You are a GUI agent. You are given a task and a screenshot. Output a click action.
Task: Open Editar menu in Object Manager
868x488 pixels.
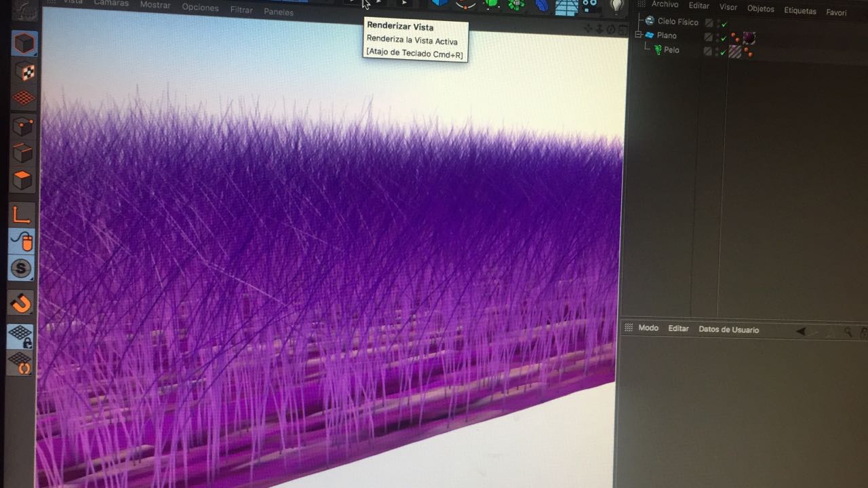pyautogui.click(x=699, y=5)
